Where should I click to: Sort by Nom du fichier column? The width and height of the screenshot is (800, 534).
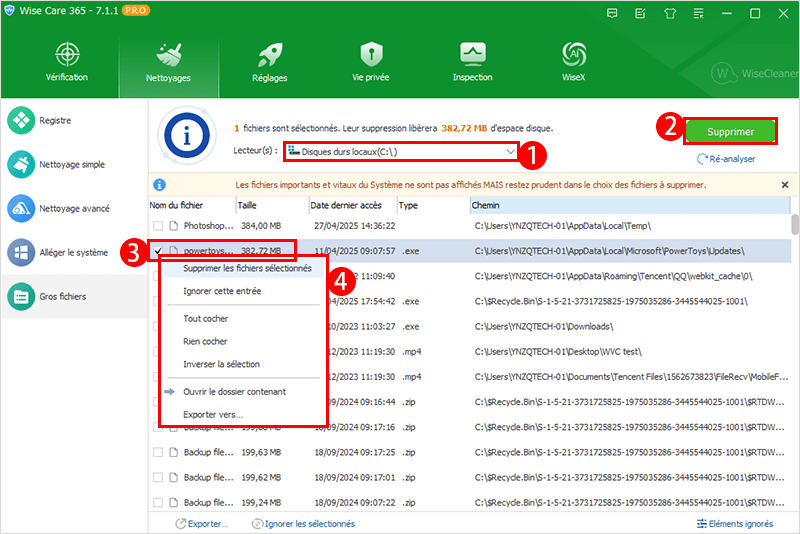192,205
